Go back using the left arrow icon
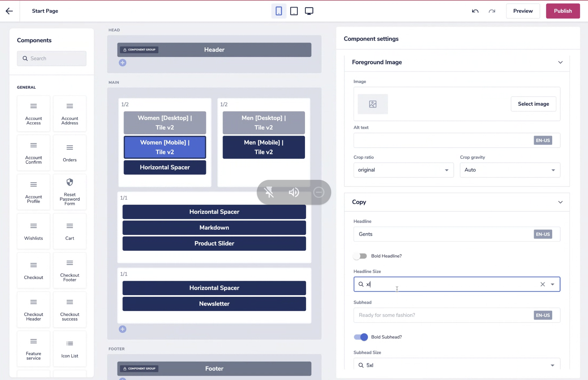 coord(9,11)
